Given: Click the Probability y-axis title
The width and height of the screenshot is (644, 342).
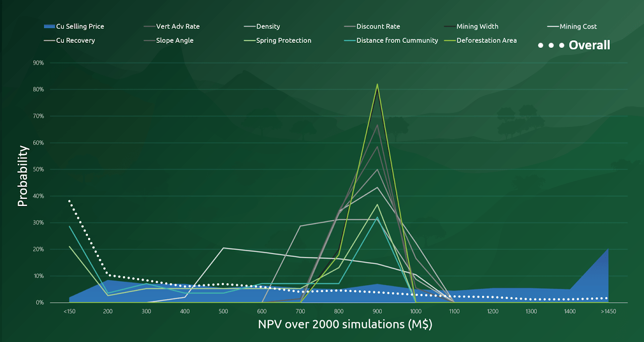Looking at the screenshot, I should pos(23,176).
